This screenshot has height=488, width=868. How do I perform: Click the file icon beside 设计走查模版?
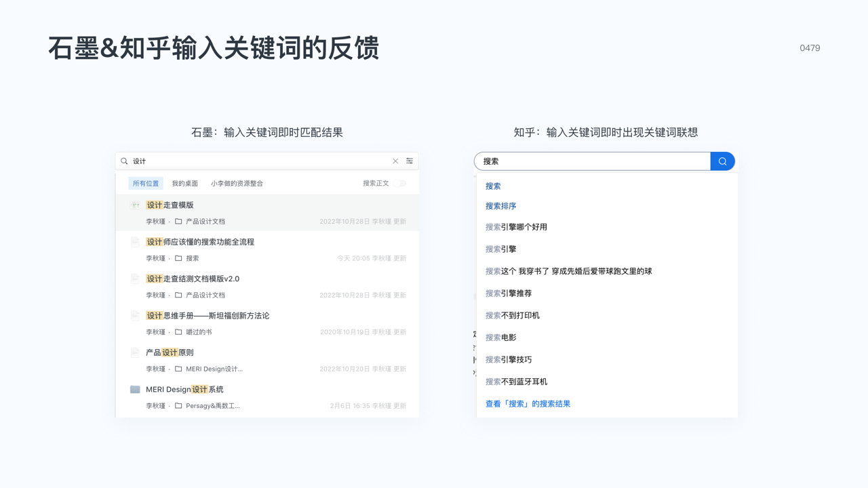135,205
